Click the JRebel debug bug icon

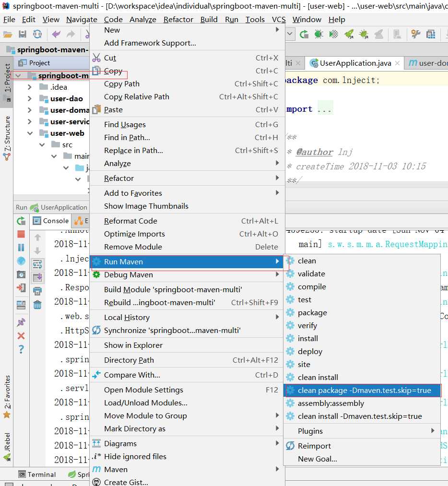(364, 34)
